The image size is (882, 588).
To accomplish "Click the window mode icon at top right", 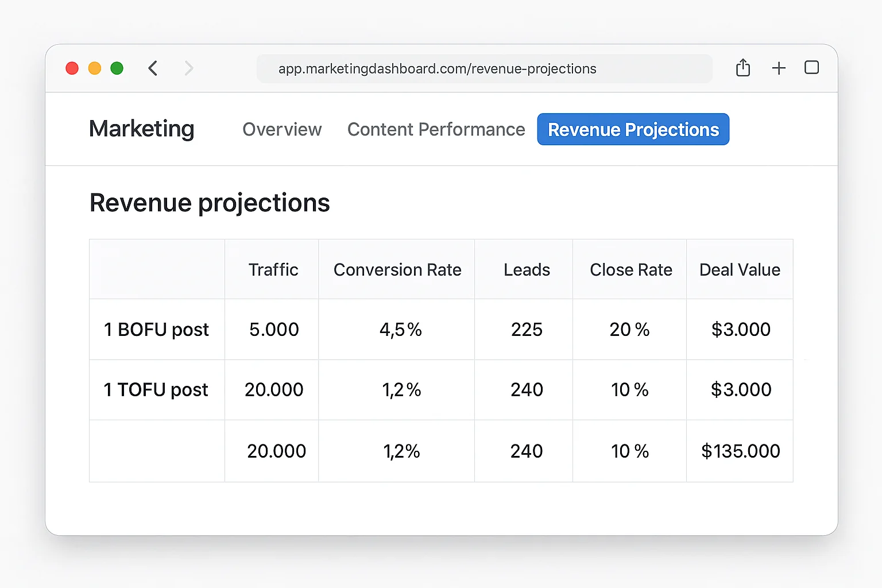I will [x=811, y=68].
